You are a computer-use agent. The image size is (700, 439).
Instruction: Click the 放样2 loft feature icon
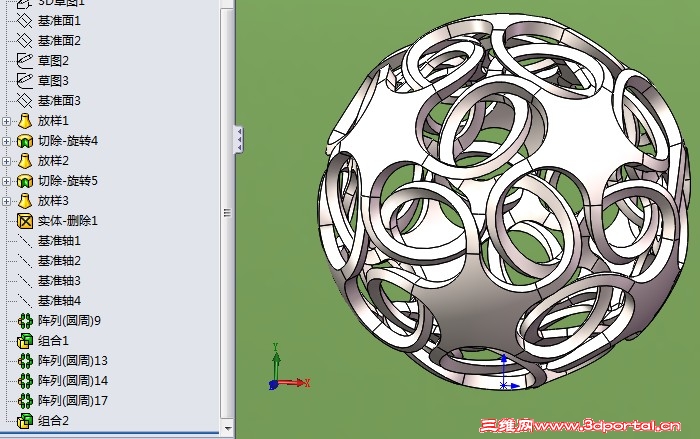coord(25,161)
